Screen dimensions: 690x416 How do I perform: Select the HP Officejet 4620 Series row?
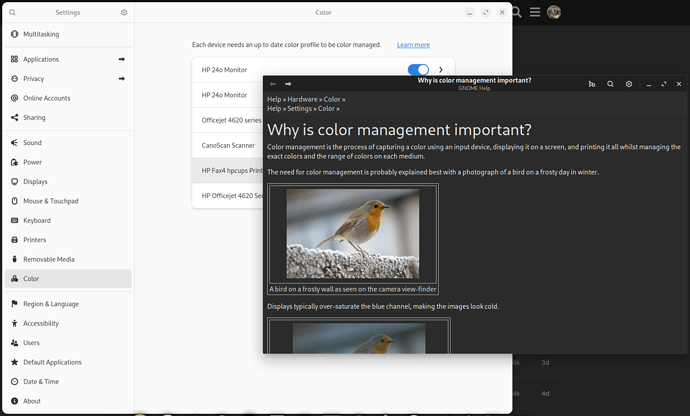228,195
